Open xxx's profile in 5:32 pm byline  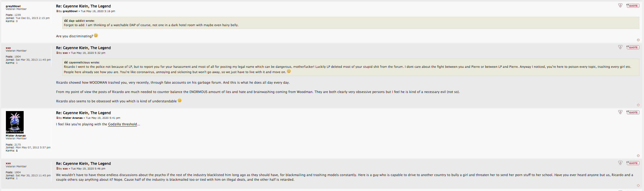65,53
